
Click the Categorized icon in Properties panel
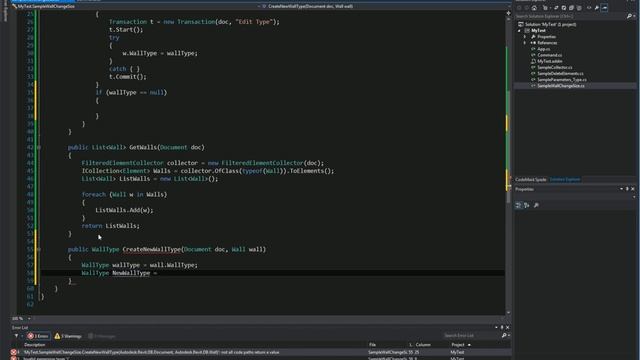coord(518,205)
